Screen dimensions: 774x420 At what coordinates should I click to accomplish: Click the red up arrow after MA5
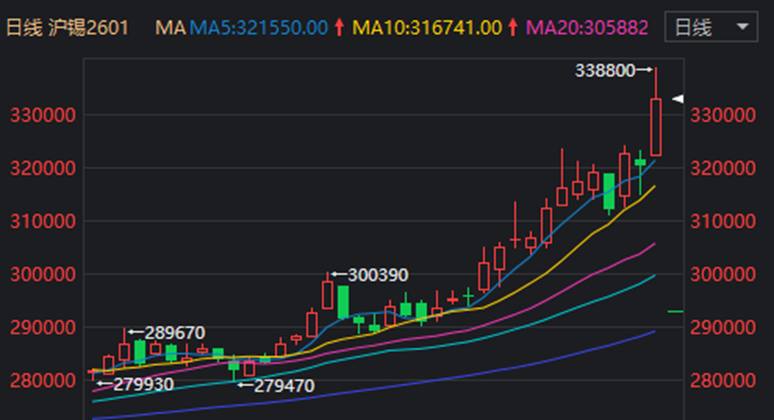tap(340, 28)
